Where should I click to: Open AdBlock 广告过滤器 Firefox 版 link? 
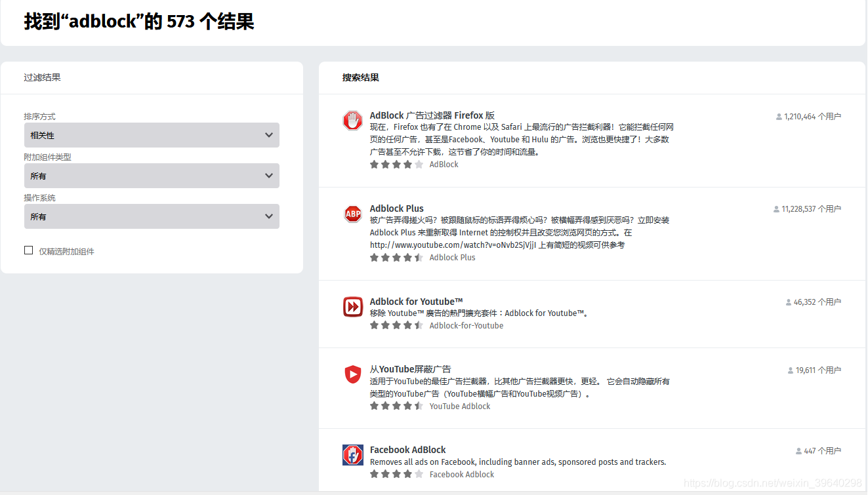(432, 115)
